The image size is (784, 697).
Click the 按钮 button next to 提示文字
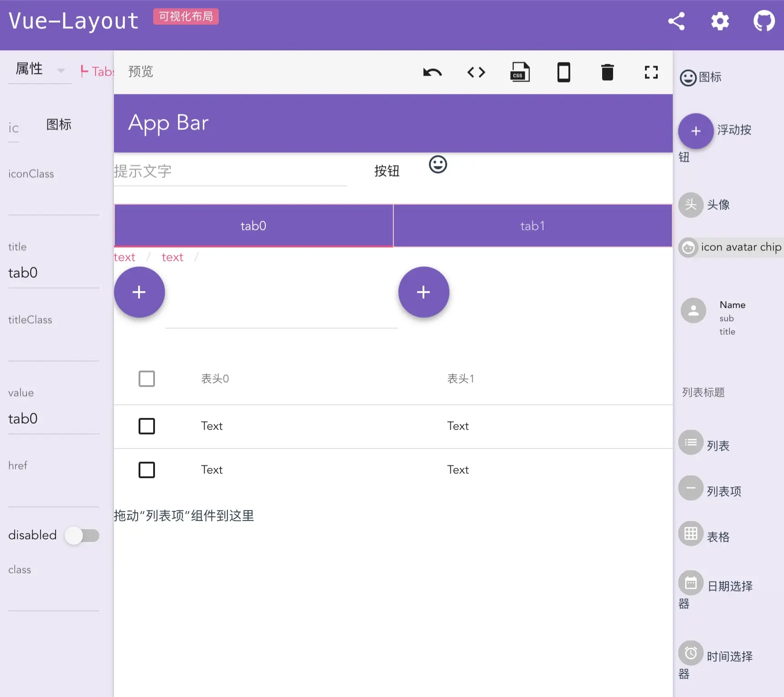pyautogui.click(x=386, y=171)
